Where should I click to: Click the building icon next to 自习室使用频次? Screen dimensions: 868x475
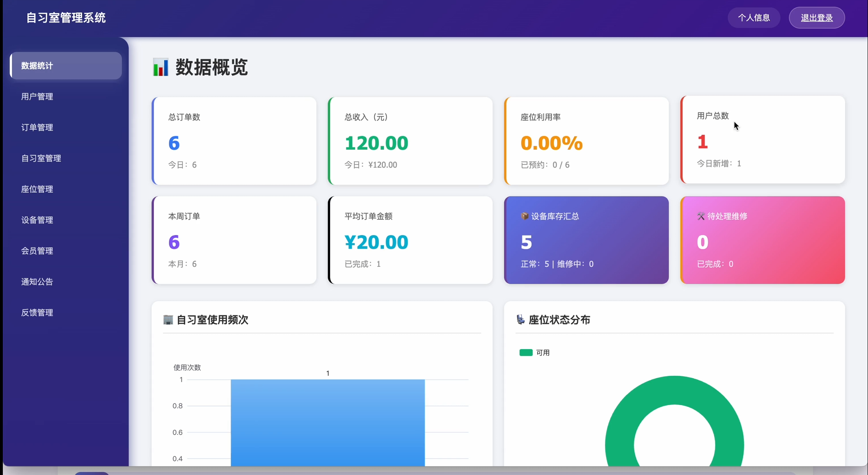(x=168, y=320)
